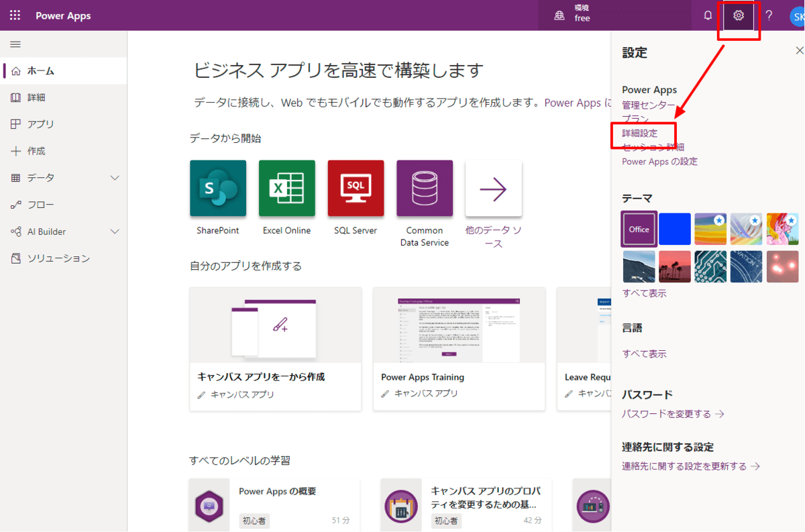Screen dimensions: 805x532
Task: Select the SQL Server data source icon
Action: coord(356,189)
